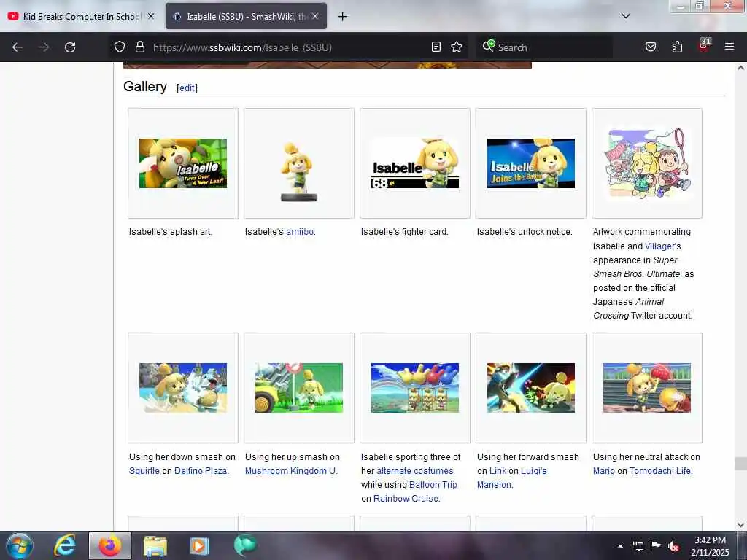Open down smash on Squirtle image
747x560 pixels.
pyautogui.click(x=183, y=388)
